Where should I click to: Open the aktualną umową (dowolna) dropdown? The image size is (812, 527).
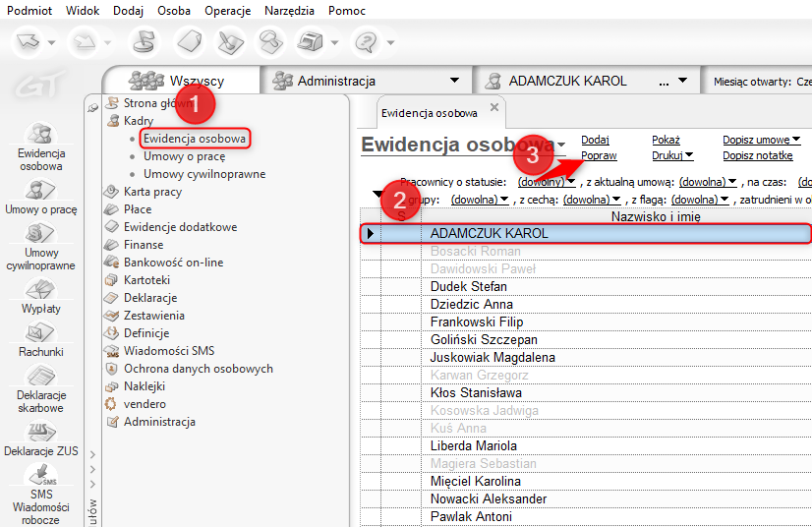[x=708, y=182]
